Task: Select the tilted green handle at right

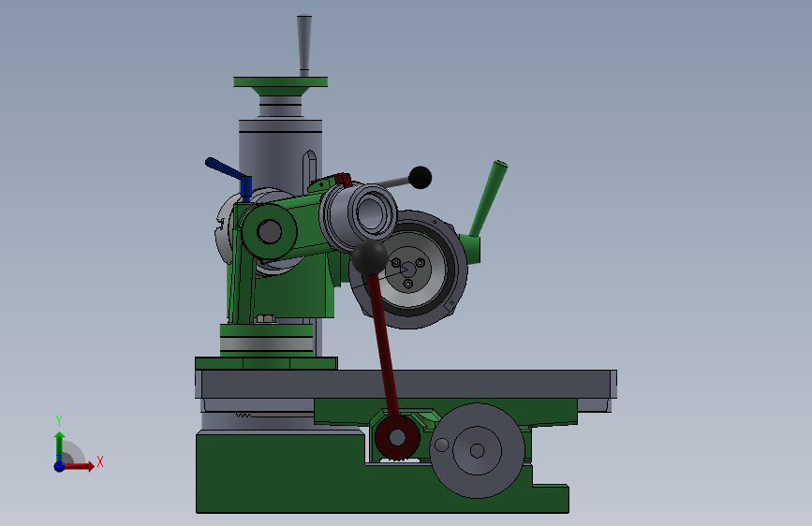Action: tap(488, 198)
